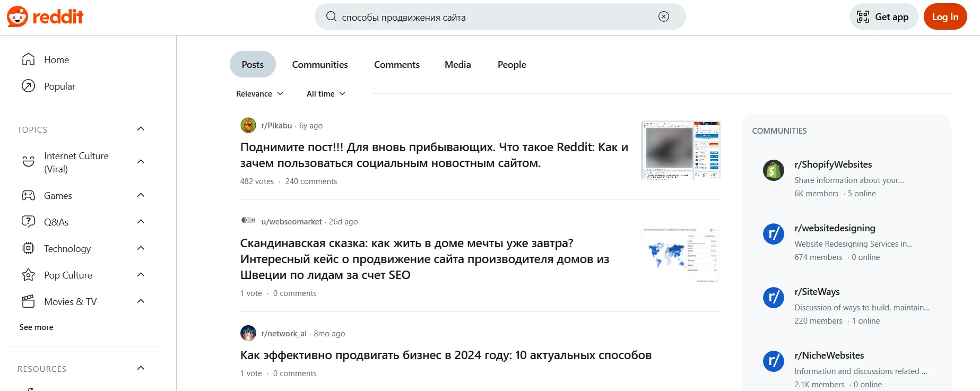
Task: Click the r/NicheWebsites community avatar
Action: point(774,361)
